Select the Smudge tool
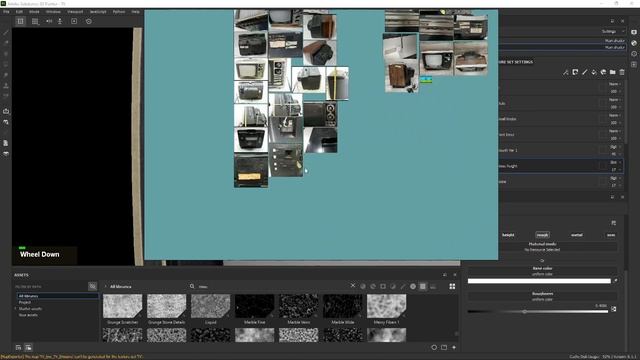The width and height of the screenshot is (640, 360). [x=6, y=75]
